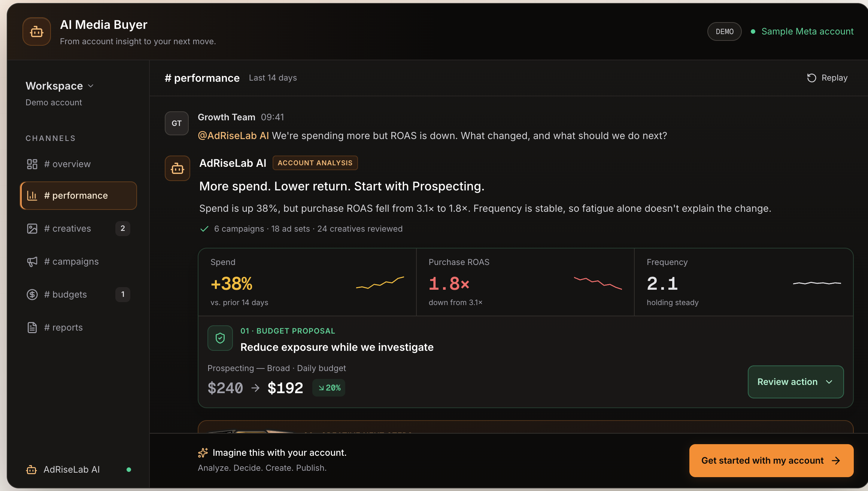Click the Spend sparkline chart
Viewport: 868px width, 491px height.
coord(380,283)
